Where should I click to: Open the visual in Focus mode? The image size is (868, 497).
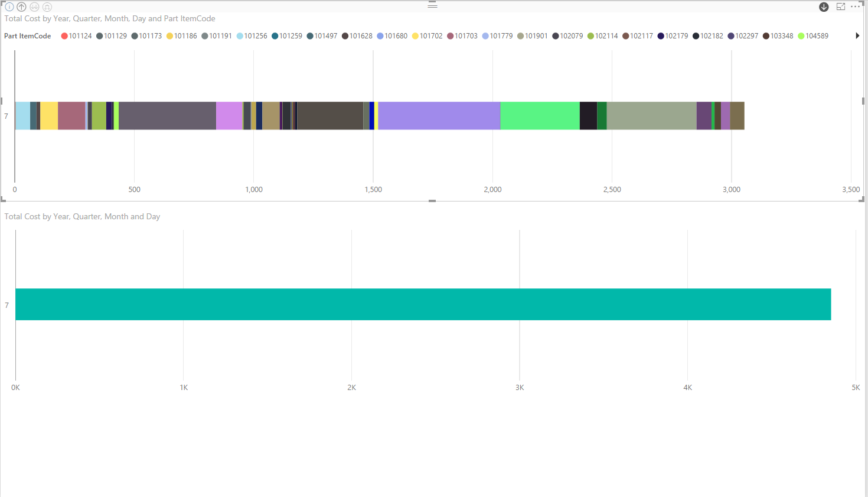point(841,7)
